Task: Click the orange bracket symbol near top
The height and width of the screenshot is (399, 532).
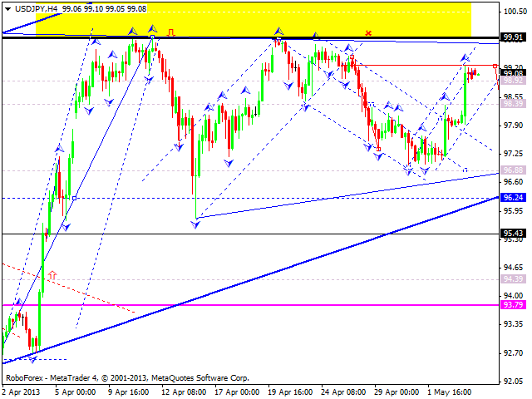Action: [x=171, y=32]
